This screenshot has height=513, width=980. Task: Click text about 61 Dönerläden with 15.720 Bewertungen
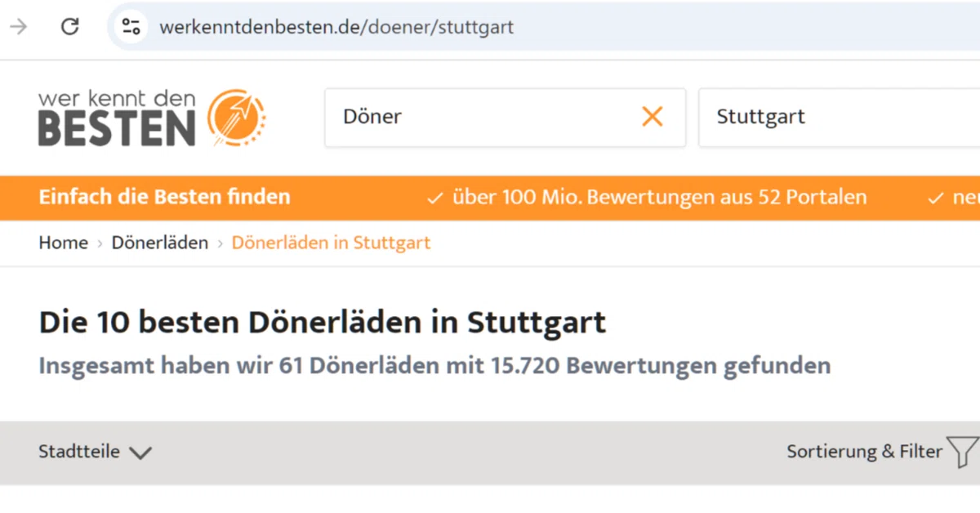coord(434,365)
